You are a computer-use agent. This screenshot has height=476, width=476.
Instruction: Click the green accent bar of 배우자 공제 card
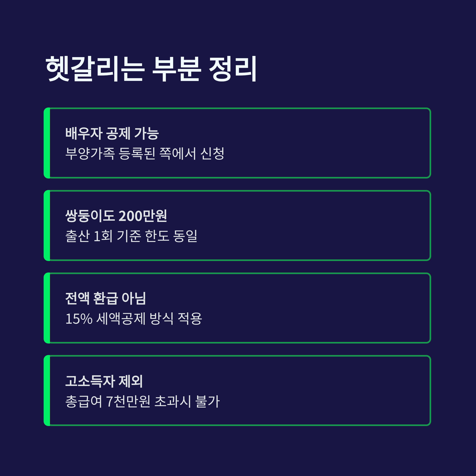pos(47,143)
